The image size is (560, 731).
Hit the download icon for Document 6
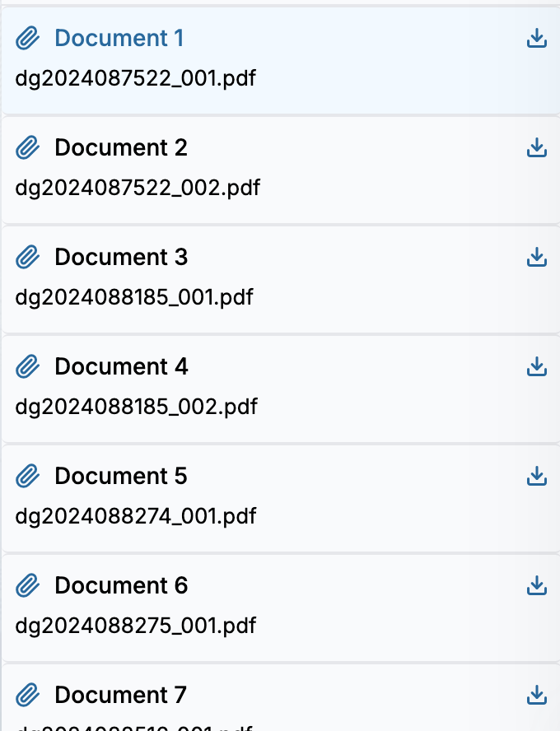(x=536, y=586)
